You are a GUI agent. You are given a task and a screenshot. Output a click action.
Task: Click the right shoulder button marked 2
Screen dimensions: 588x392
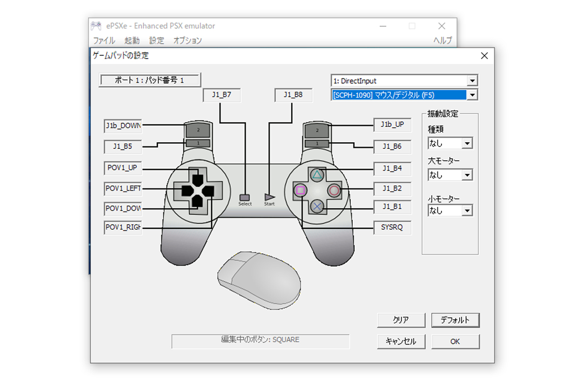tap(317, 130)
